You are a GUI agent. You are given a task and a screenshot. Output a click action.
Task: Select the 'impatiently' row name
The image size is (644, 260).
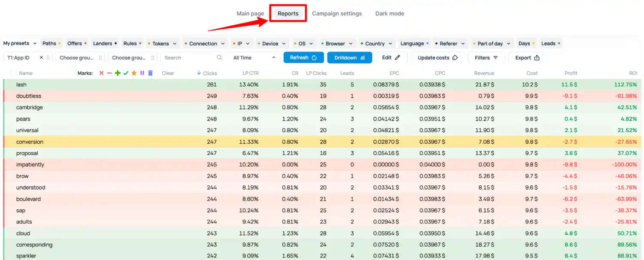[30, 165]
